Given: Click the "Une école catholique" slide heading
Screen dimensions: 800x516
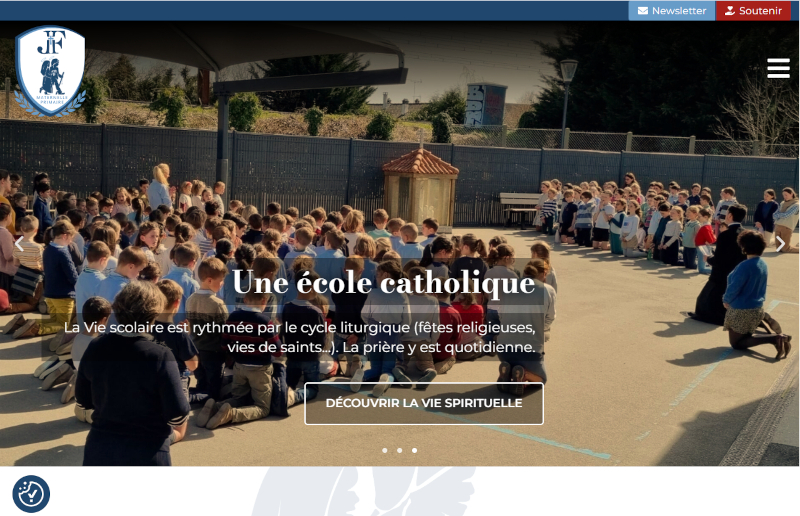Looking at the screenshot, I should pos(384,282).
